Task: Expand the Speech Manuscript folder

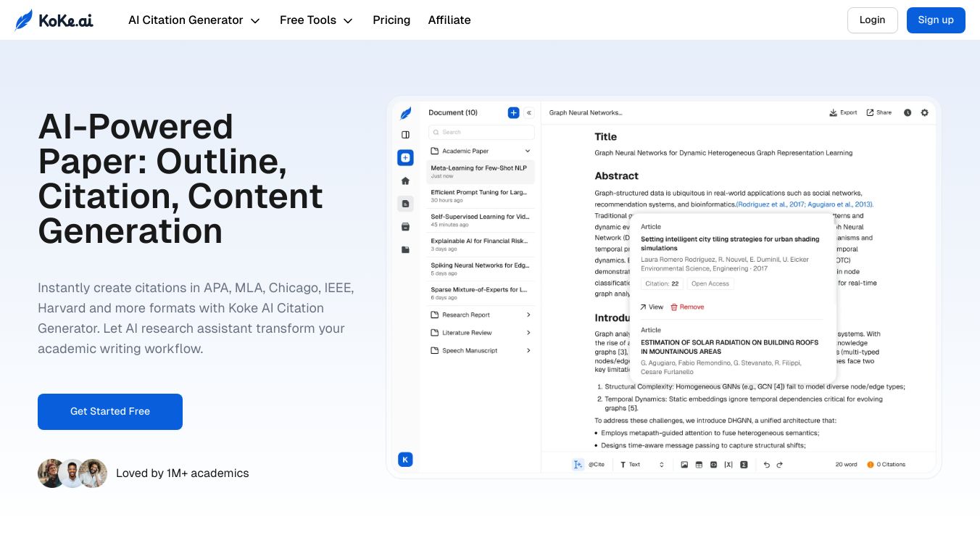Action: pyautogui.click(x=481, y=351)
